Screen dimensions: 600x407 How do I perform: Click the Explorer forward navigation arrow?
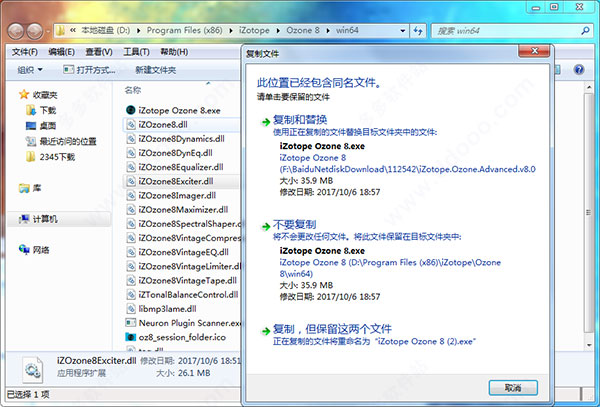(x=35, y=31)
